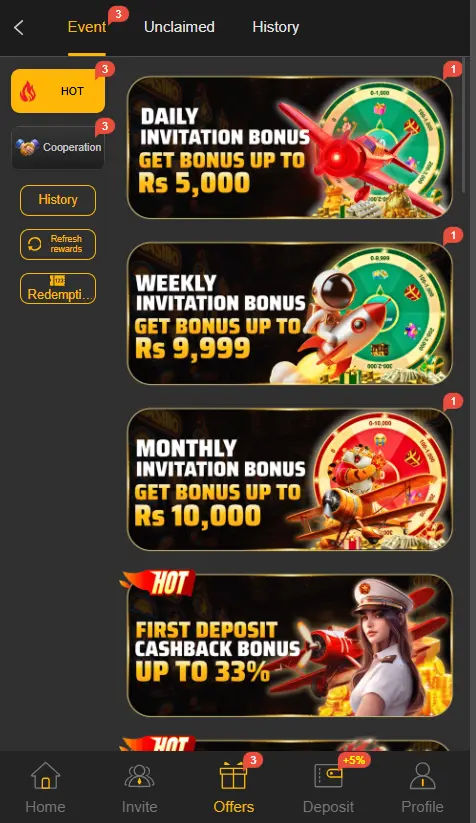This screenshot has width=476, height=823.
Task: Click the handshake Cooperation icon
Action: (x=27, y=147)
